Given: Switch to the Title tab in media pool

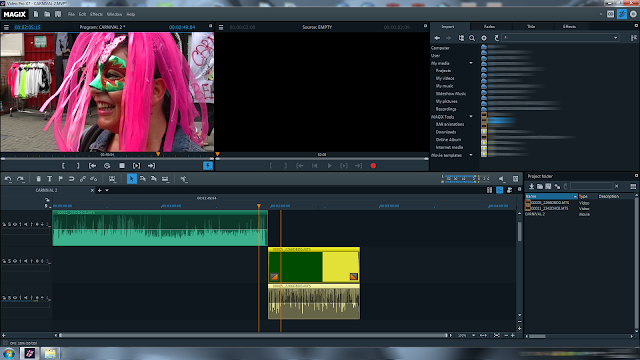Looking at the screenshot, I should click(531, 27).
